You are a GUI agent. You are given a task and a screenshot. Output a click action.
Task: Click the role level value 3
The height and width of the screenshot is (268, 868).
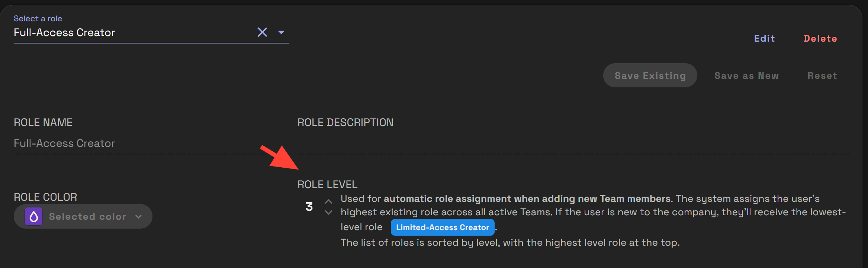pyautogui.click(x=309, y=207)
